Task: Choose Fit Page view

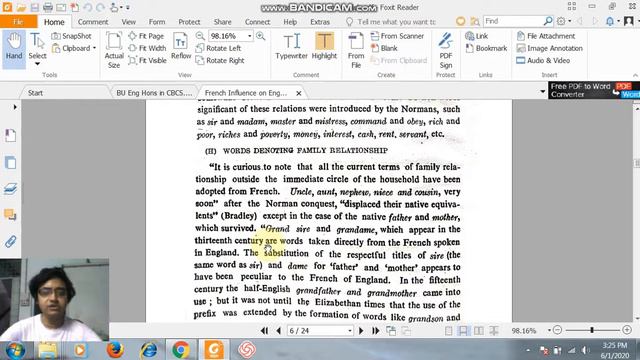Action: tap(147, 36)
